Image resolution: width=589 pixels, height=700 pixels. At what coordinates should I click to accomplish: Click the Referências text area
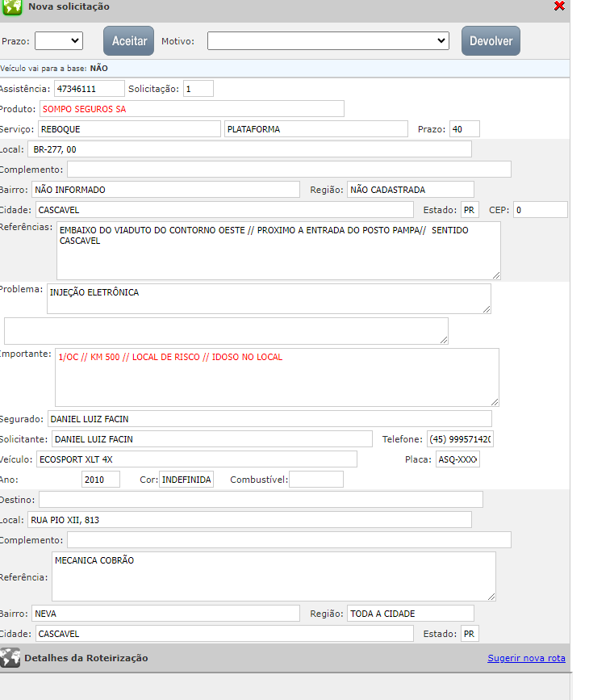coord(278,251)
